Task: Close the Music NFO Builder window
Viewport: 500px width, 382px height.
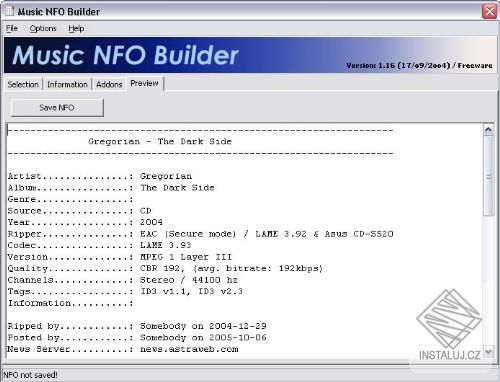Action: tap(489, 12)
